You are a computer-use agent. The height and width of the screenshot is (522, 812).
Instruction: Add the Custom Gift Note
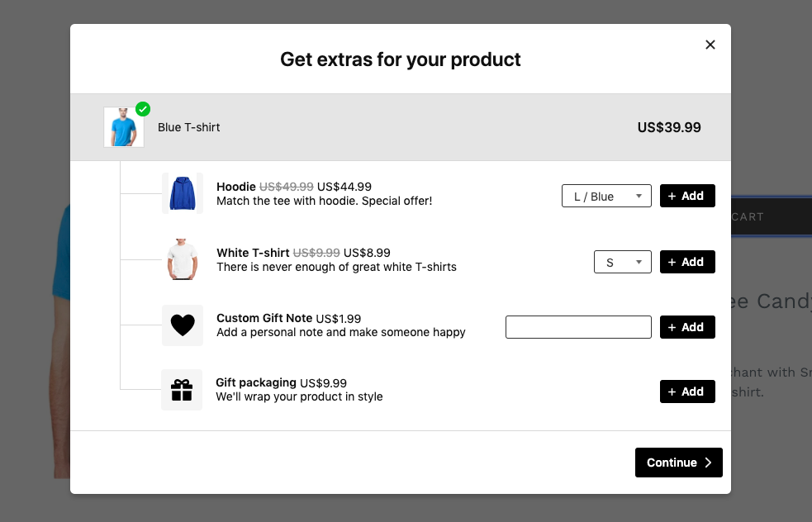point(687,327)
